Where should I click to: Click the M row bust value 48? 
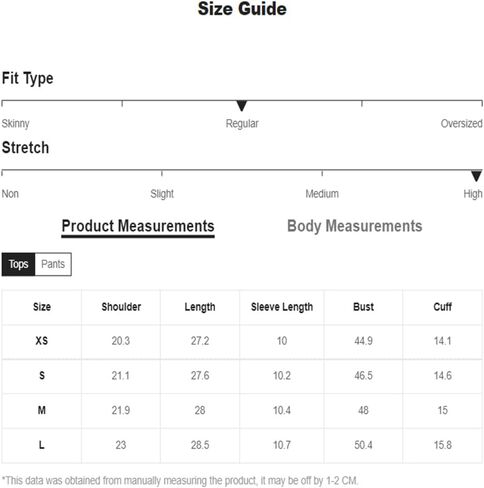pyautogui.click(x=363, y=410)
